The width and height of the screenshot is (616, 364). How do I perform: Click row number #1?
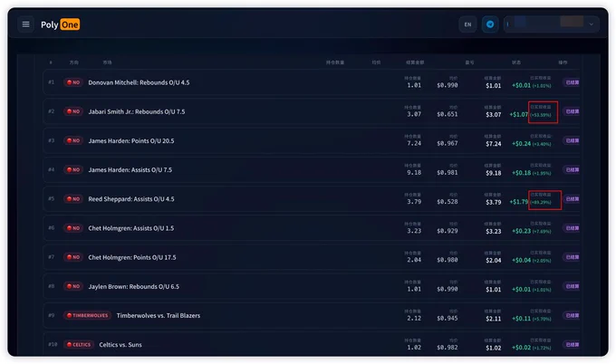click(x=51, y=82)
